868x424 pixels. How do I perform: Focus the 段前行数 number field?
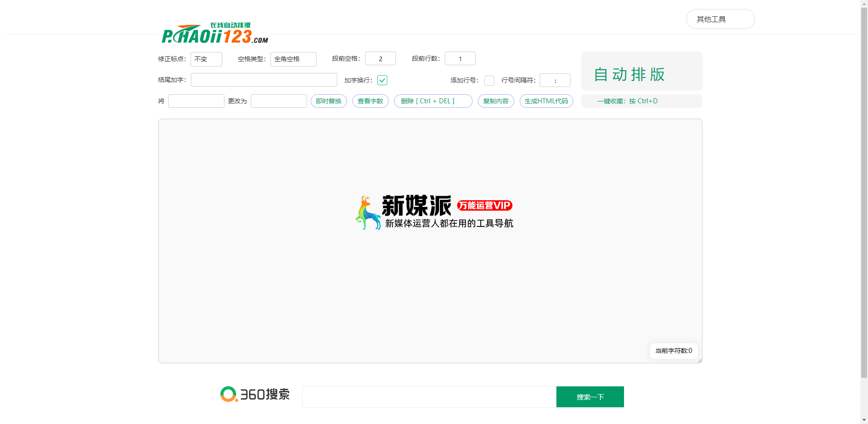pyautogui.click(x=460, y=58)
